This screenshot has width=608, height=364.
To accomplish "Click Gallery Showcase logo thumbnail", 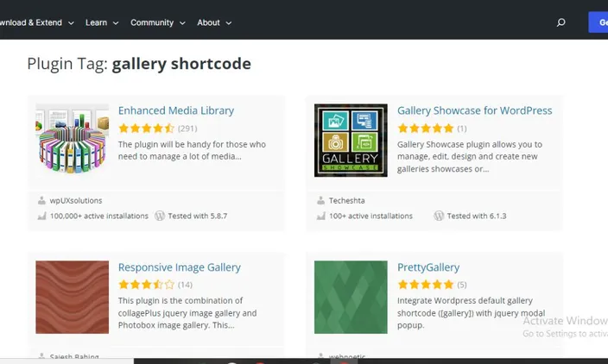I will (351, 141).
